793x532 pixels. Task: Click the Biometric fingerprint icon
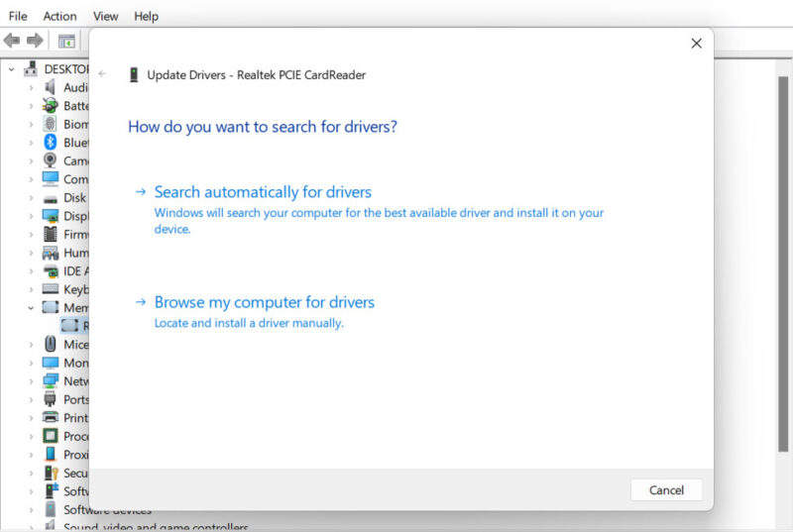pyautogui.click(x=51, y=124)
